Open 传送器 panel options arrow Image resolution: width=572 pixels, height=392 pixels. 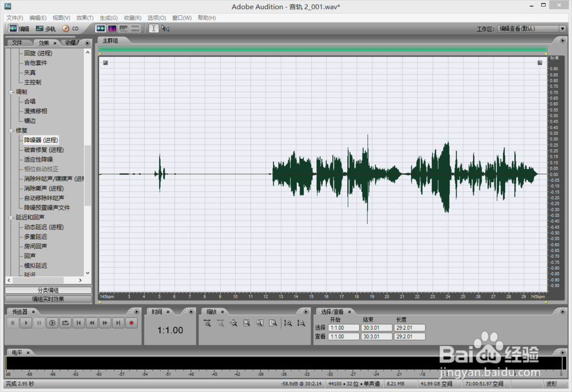tap(137, 311)
